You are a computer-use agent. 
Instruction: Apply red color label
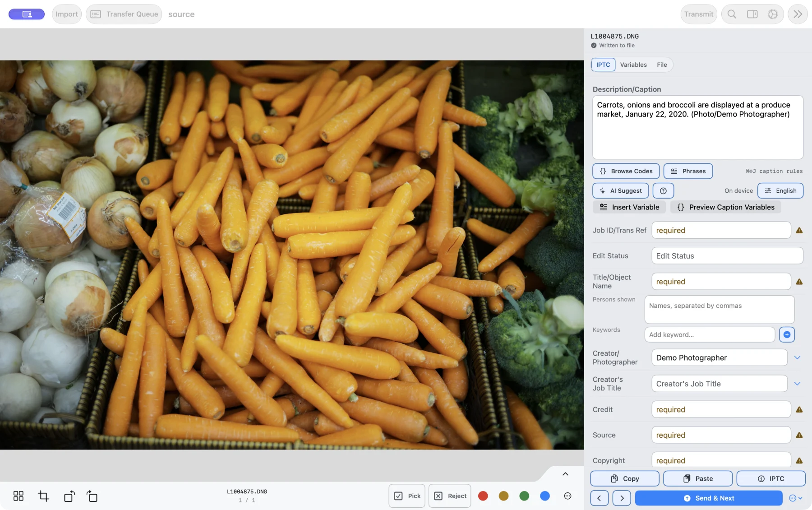coord(483,496)
